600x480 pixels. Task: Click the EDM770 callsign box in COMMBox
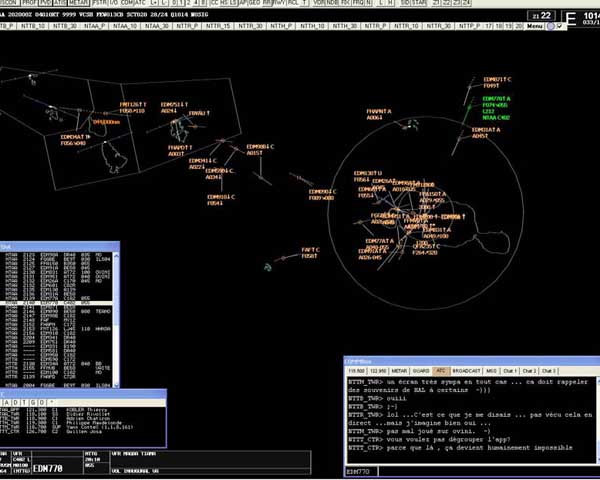coord(361,472)
